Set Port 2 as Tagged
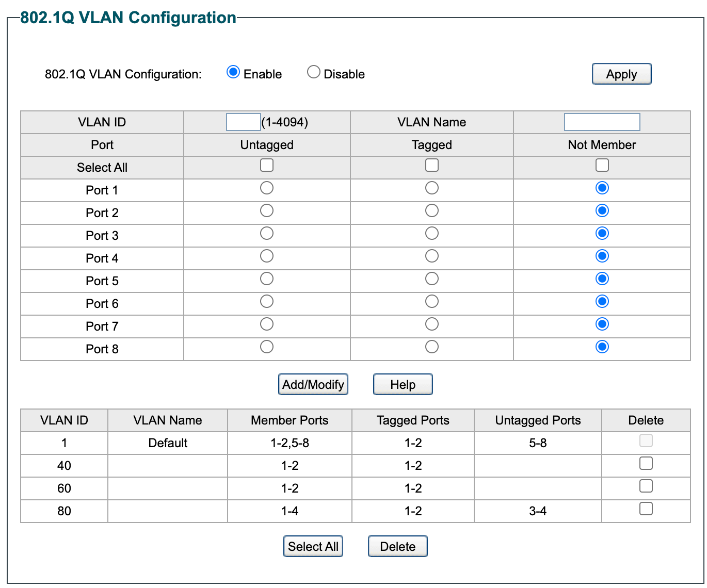707x588 pixels. [x=432, y=210]
